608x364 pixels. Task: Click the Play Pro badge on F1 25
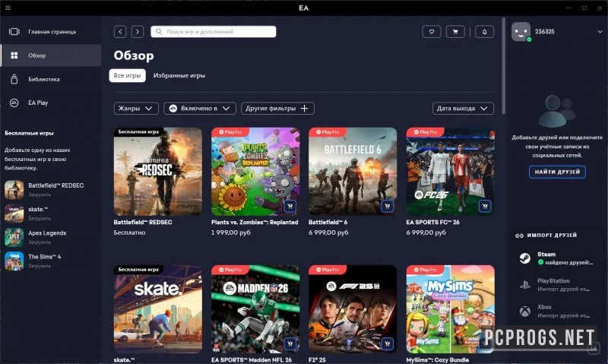coord(328,270)
